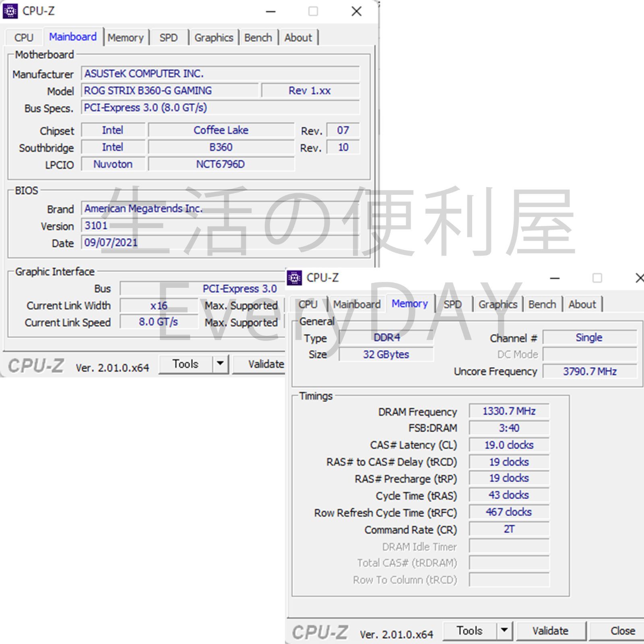Click Nuvoton LPCIO vendor value

tap(113, 164)
